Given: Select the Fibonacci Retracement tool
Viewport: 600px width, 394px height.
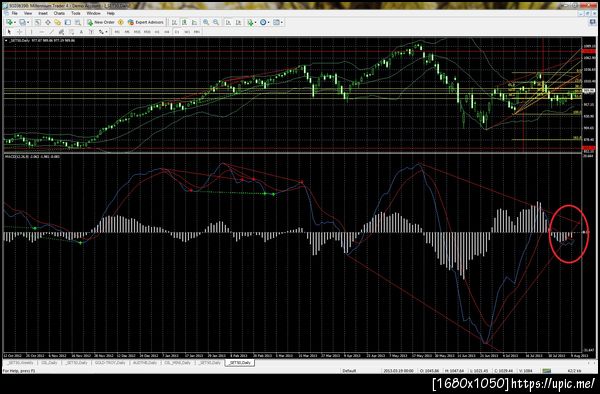Looking at the screenshot, I should pos(71,32).
